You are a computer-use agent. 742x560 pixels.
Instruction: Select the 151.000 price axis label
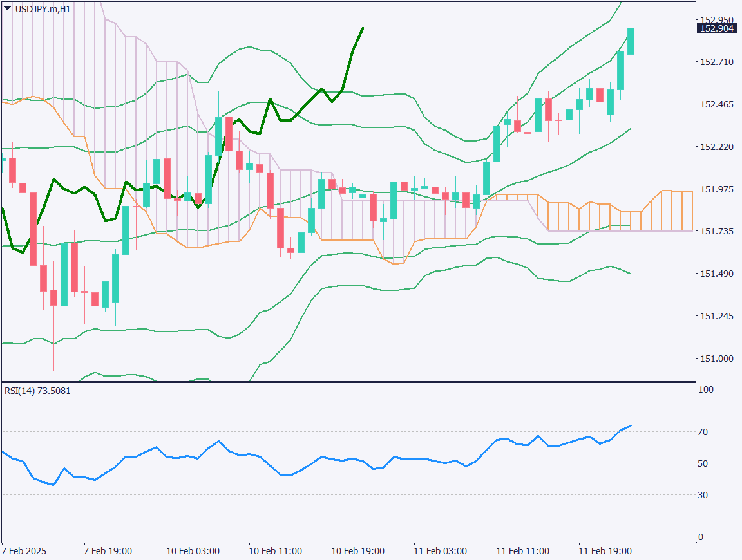716,359
